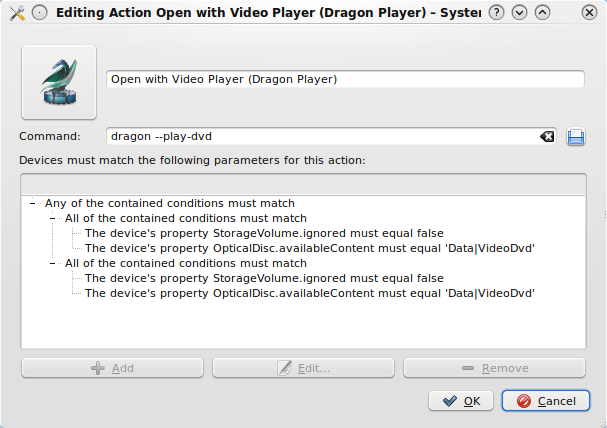The width and height of the screenshot is (607, 428).
Task: Click the window menu tools icon
Action: (15, 13)
